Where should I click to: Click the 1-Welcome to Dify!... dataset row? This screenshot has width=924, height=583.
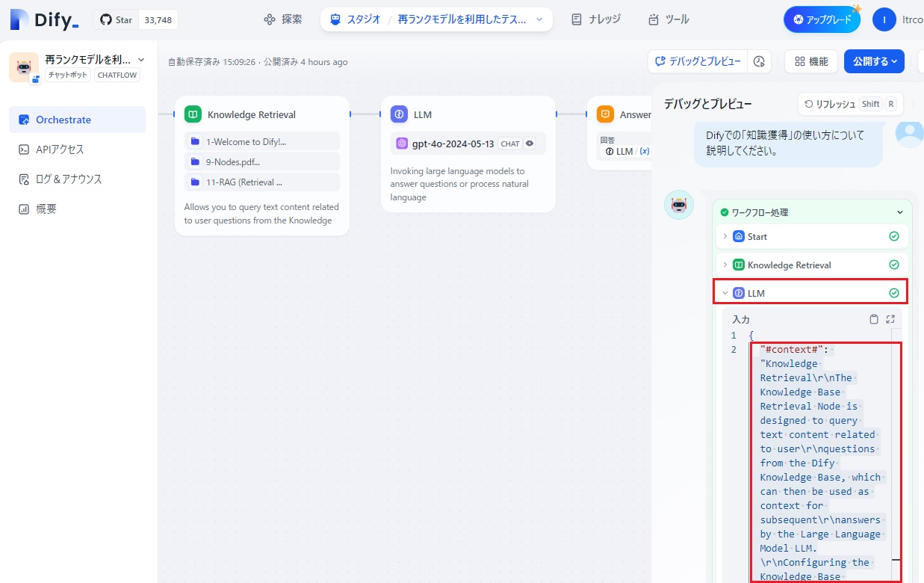coord(262,141)
